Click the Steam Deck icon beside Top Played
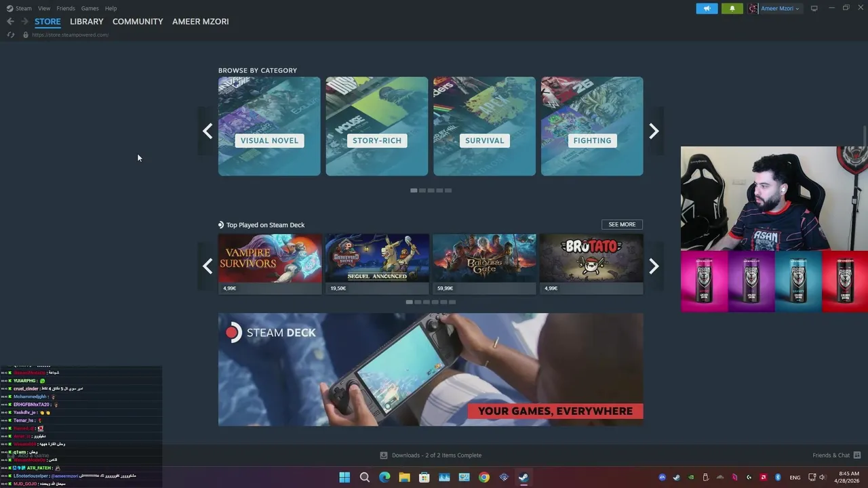The image size is (868, 488). tap(221, 225)
